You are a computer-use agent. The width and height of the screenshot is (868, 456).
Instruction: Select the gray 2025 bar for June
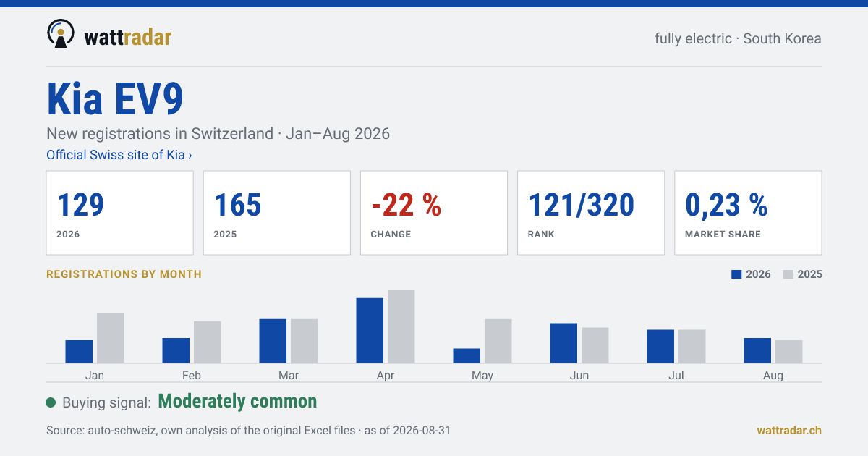pos(595,345)
